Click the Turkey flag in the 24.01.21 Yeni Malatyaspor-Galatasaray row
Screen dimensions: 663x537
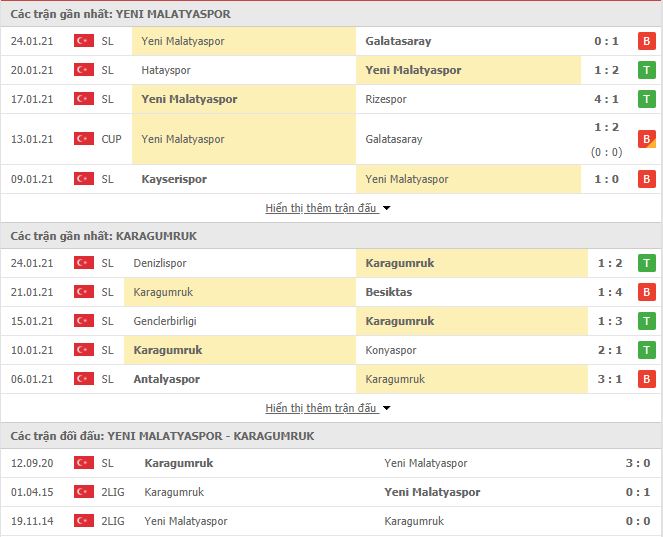84,41
